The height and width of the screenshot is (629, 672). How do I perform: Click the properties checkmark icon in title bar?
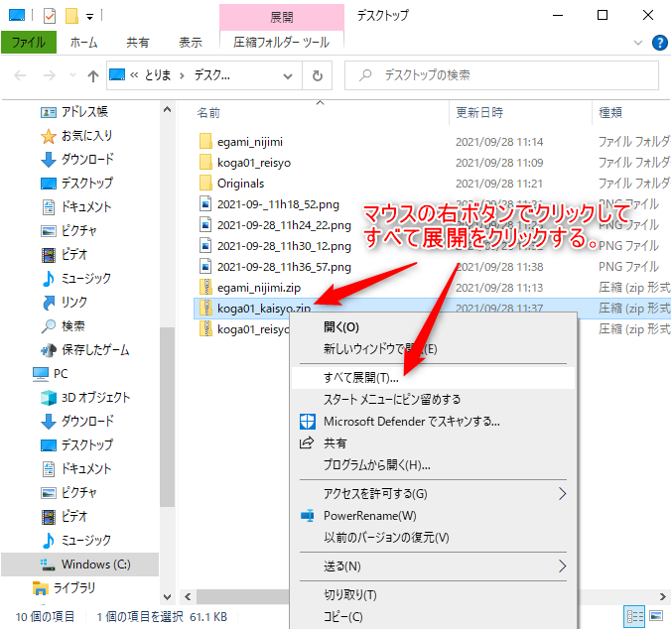[x=50, y=16]
